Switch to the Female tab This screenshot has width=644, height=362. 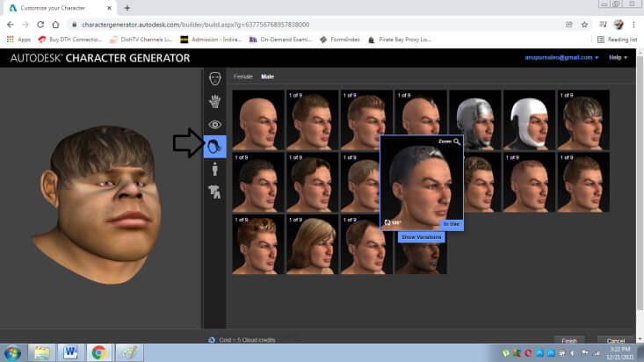pyautogui.click(x=243, y=76)
